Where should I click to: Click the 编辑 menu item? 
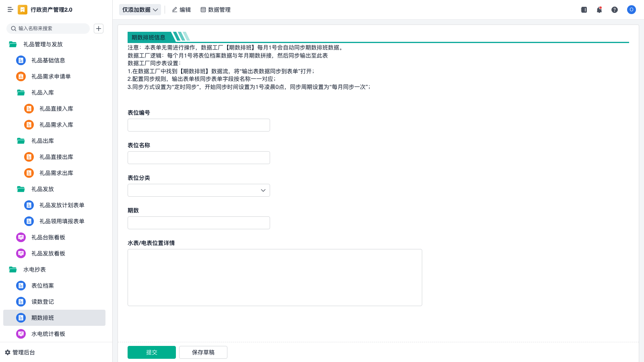(x=181, y=10)
